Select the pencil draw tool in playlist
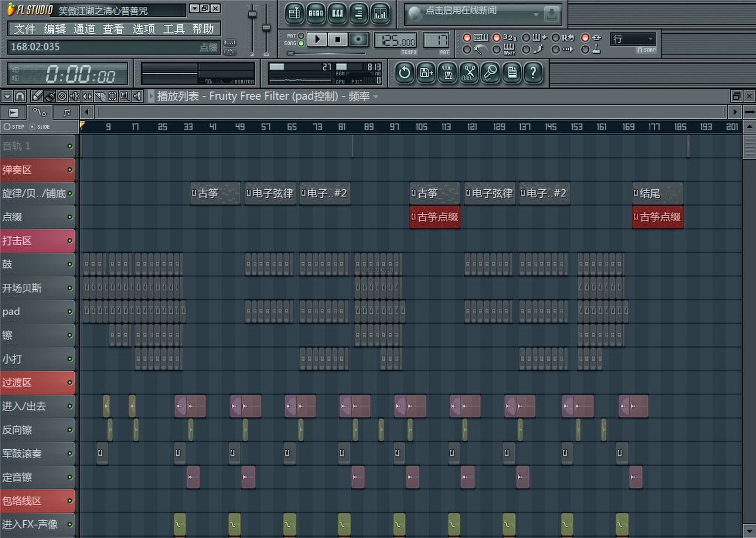The width and height of the screenshot is (756, 538). point(37,96)
